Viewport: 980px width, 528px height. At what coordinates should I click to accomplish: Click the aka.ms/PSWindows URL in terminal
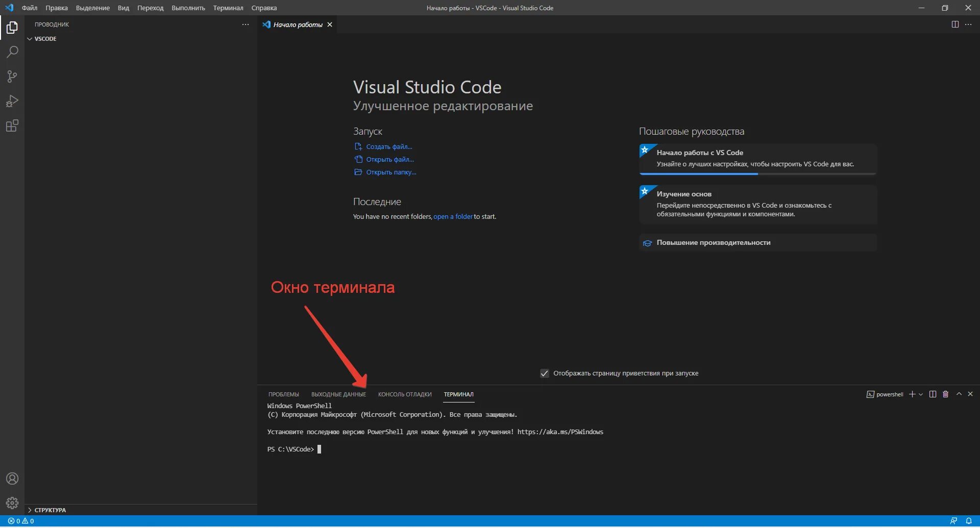click(x=560, y=432)
